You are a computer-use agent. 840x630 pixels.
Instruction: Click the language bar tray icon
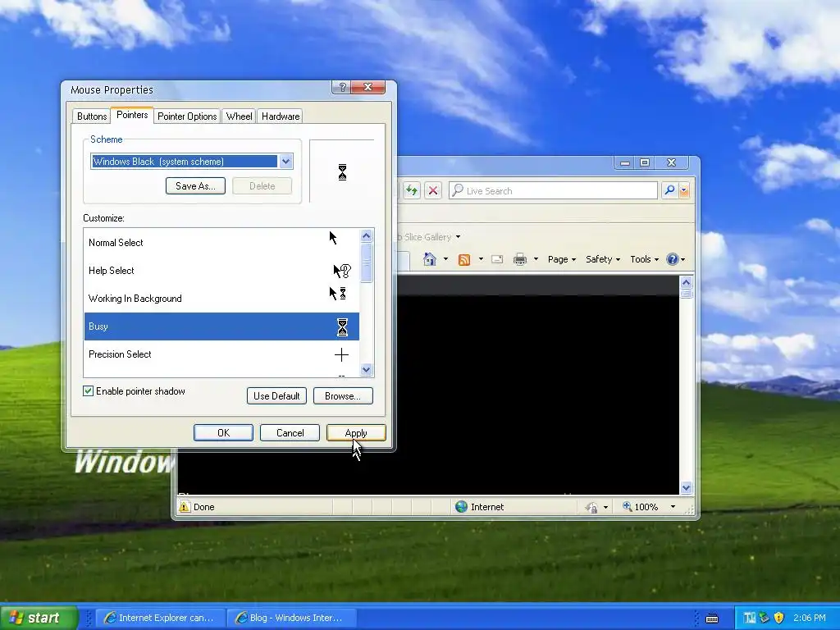point(750,618)
